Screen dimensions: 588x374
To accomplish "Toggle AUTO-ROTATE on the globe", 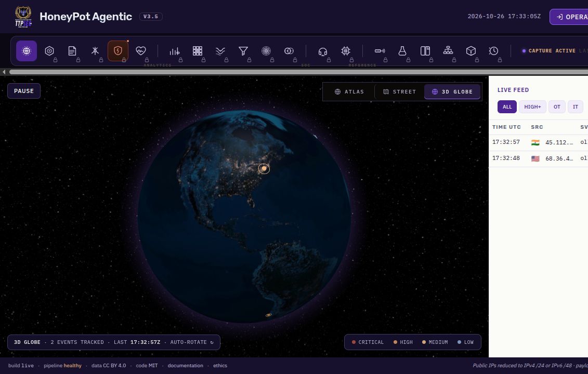I will pos(192,342).
